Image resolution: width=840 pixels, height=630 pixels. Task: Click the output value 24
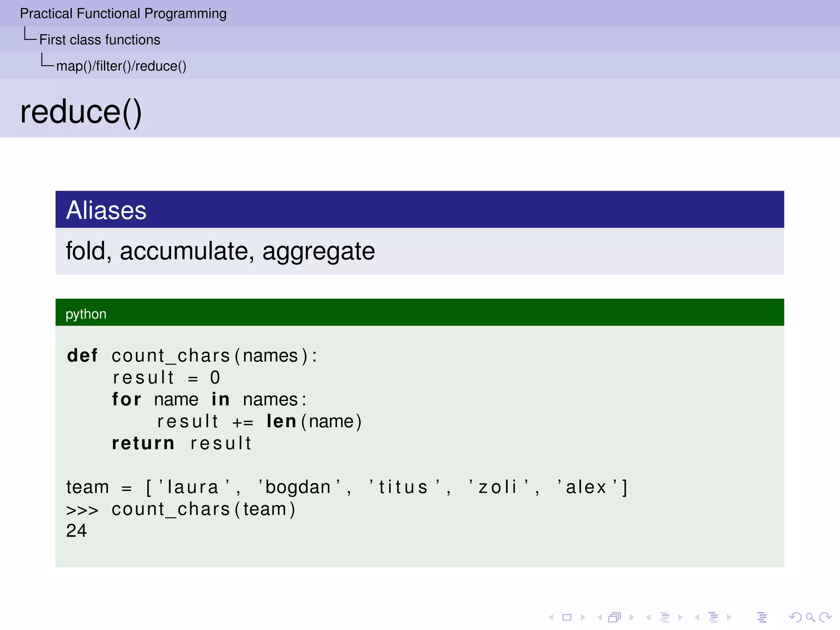click(x=76, y=531)
